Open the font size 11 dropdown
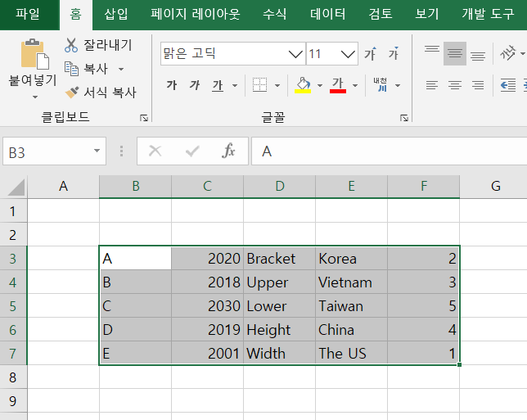This screenshot has width=527, height=420. (x=348, y=54)
